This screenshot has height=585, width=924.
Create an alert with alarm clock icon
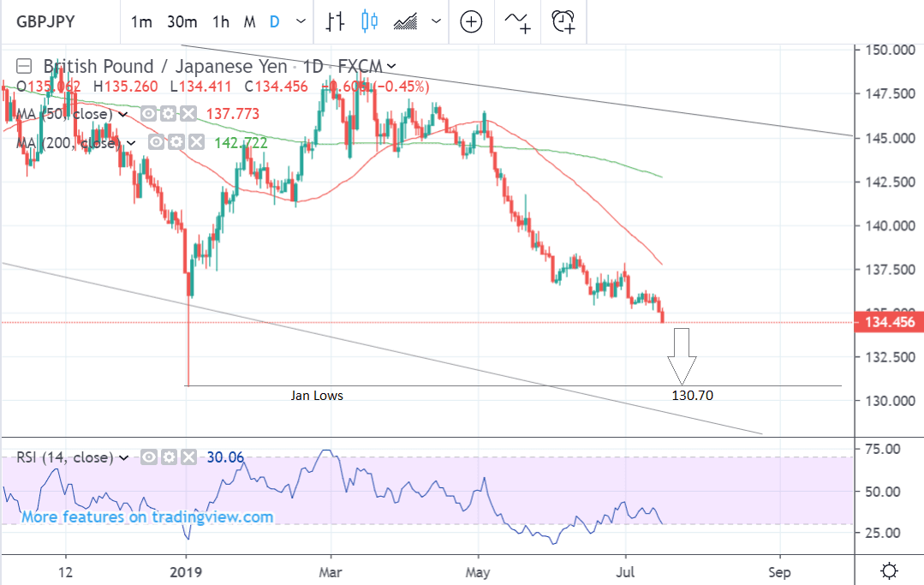(x=563, y=21)
